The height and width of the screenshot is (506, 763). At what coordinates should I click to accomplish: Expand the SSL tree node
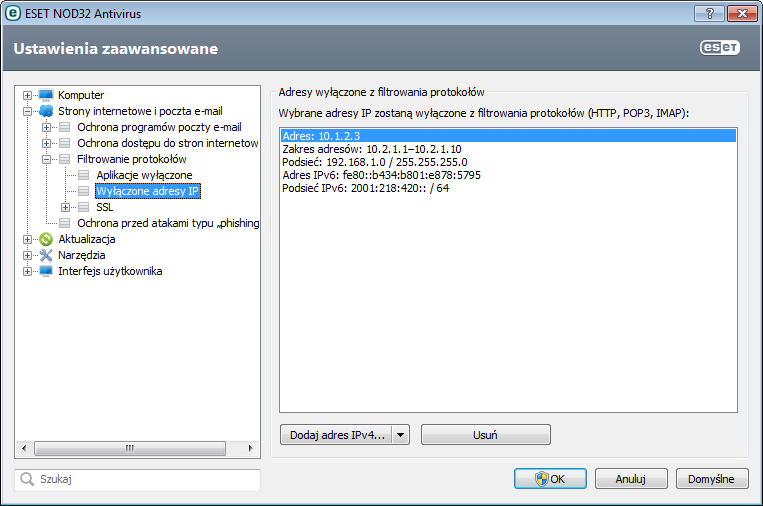pos(65,208)
